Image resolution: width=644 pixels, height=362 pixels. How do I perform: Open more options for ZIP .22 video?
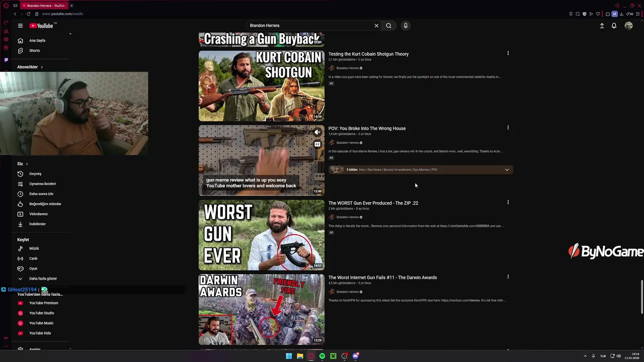tap(508, 202)
